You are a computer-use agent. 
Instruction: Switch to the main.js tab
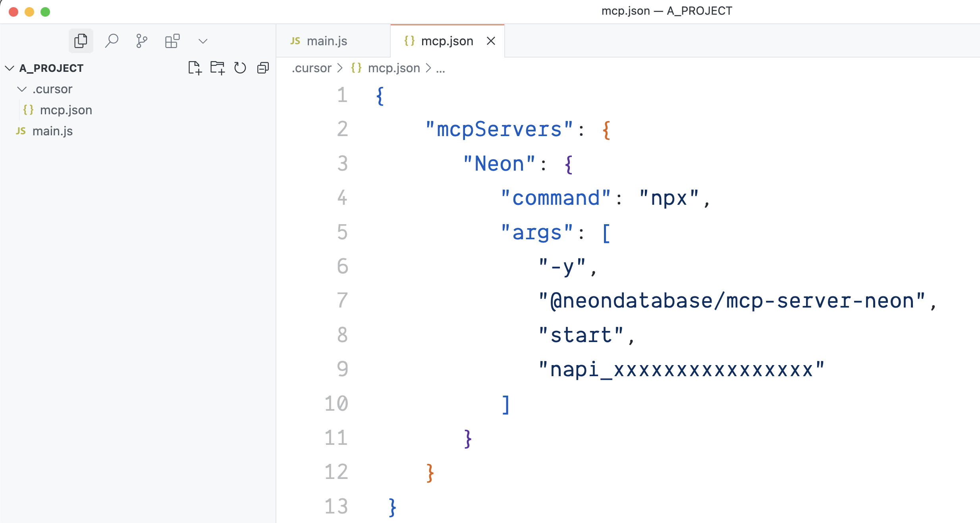[x=326, y=40]
